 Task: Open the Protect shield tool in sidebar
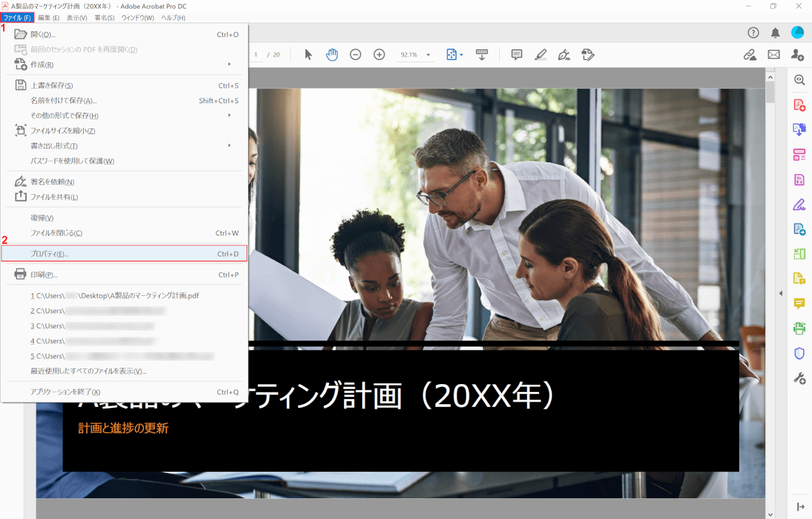[x=799, y=353]
